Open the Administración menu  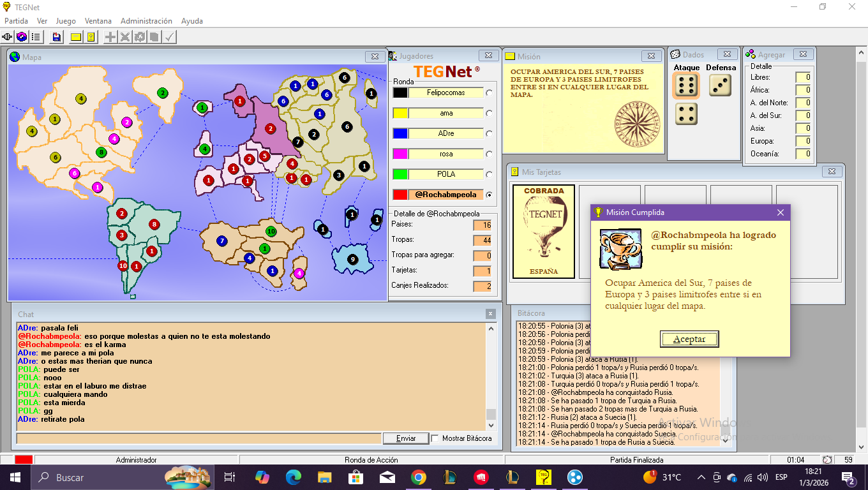point(146,21)
